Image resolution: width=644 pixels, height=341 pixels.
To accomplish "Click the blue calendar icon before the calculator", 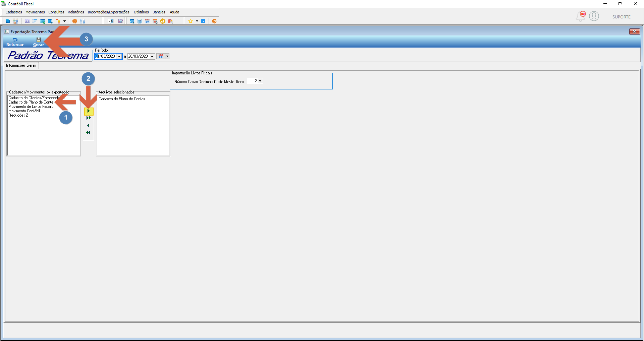I will pyautogui.click(x=132, y=21).
